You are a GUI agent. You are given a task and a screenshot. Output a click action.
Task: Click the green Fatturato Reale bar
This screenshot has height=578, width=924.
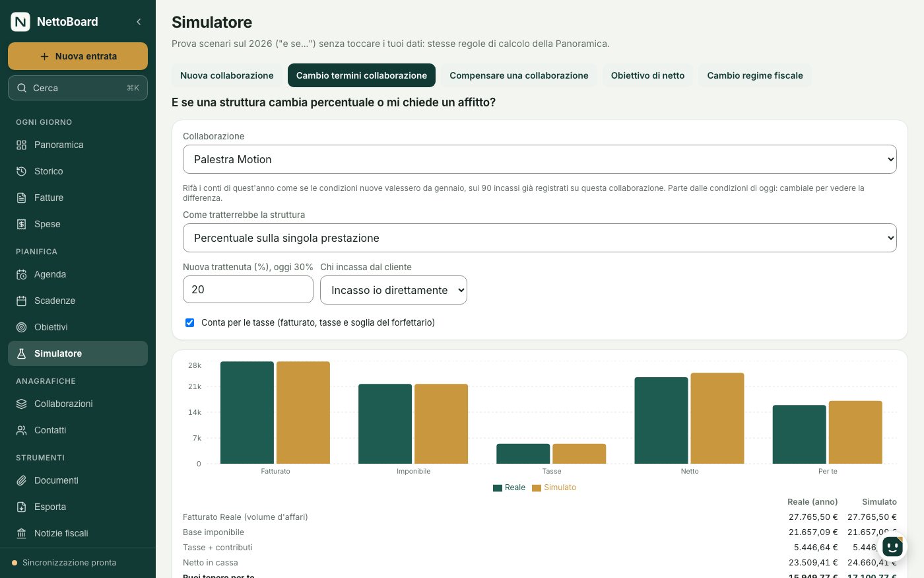(247, 412)
